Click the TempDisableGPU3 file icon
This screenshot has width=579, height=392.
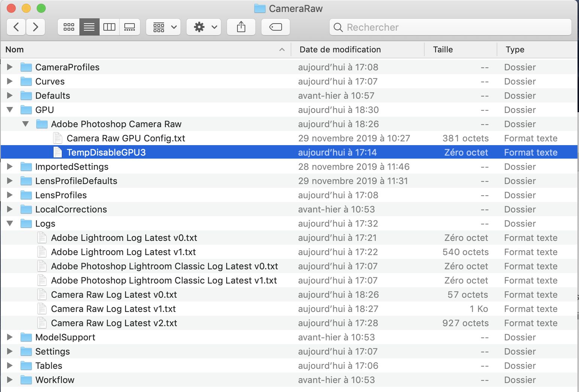[x=57, y=152]
